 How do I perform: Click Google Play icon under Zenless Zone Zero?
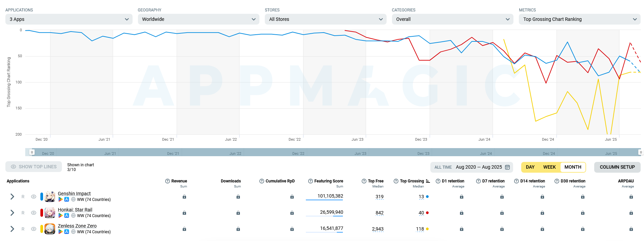tap(61, 232)
